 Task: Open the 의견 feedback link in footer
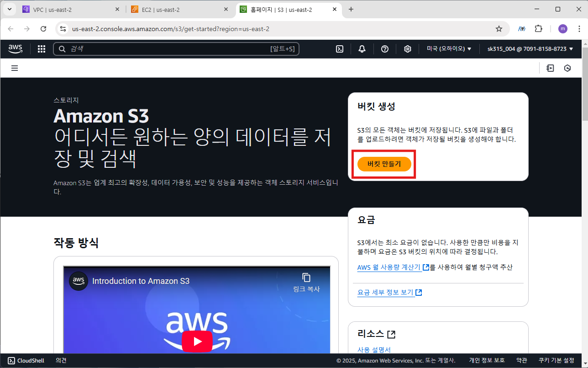[61, 361]
